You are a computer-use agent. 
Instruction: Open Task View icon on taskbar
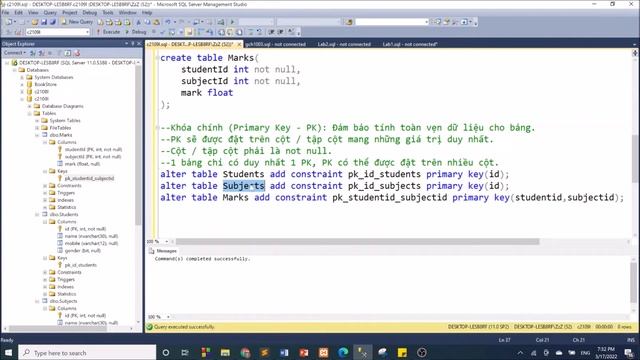pyautogui.click(x=185, y=353)
